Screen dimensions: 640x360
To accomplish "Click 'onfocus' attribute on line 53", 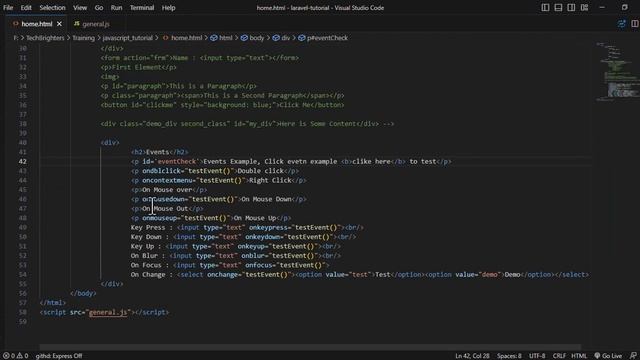I will pyautogui.click(x=258, y=265).
